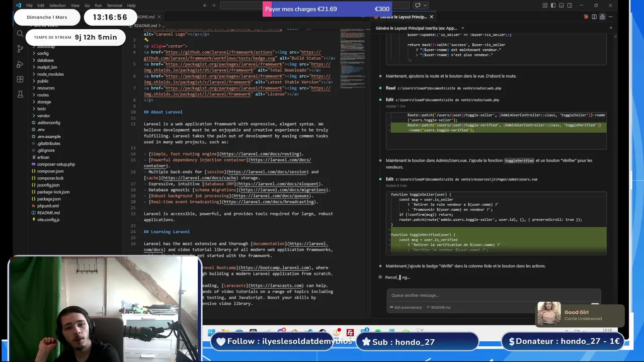
Task: Open .env.example in the explorer
Action: click(49, 137)
